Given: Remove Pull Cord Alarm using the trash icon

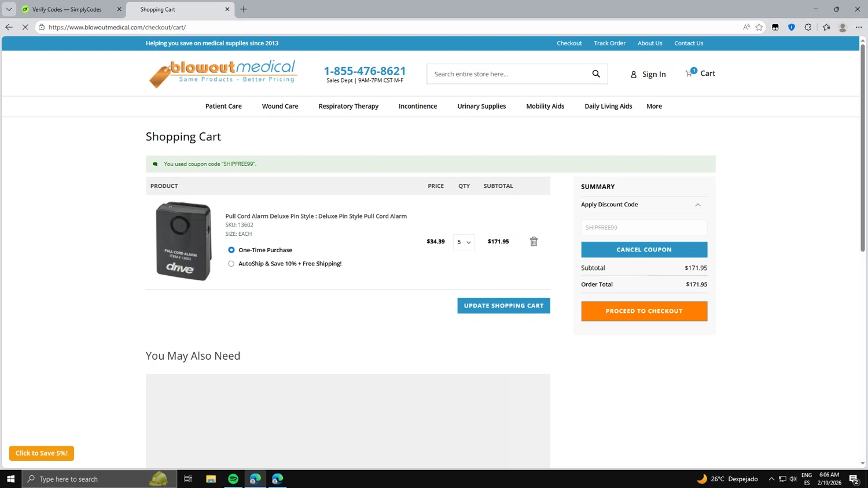Looking at the screenshot, I should tap(534, 242).
